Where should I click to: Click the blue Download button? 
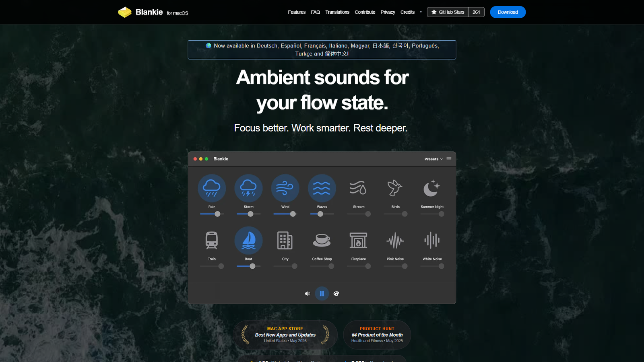click(508, 12)
